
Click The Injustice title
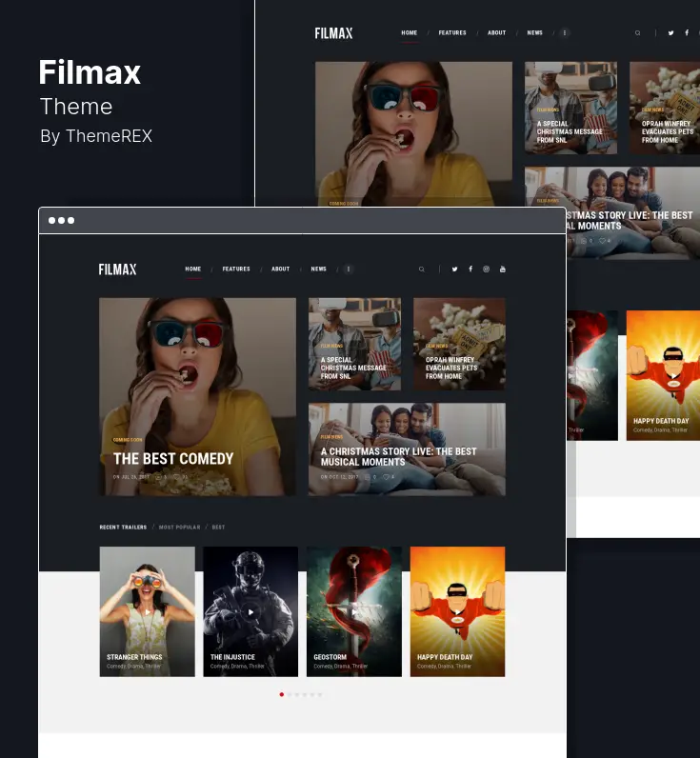coord(232,657)
